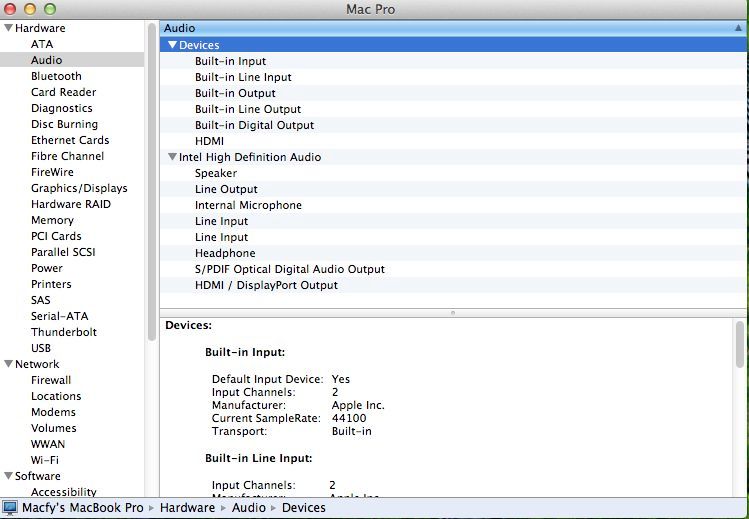This screenshot has height=519, width=749.
Task: Click the Audio column header
Action: 453,28
